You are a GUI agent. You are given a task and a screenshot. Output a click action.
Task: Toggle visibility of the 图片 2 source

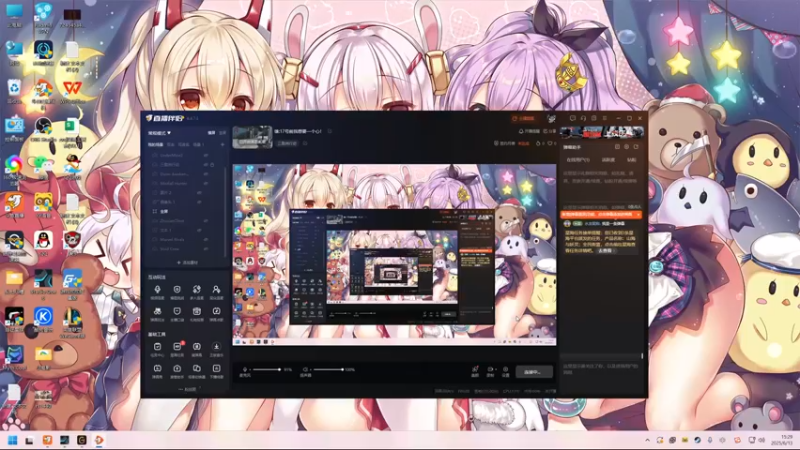pos(199,193)
